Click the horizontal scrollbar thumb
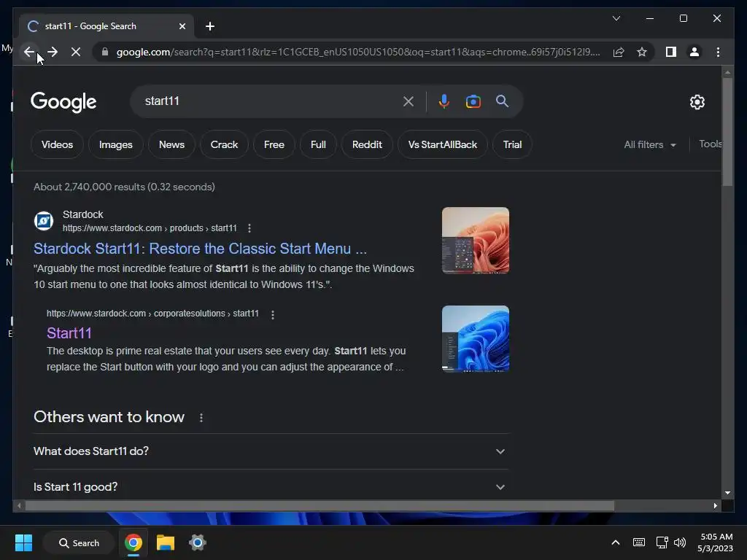This screenshot has height=560, width=747. point(320,506)
